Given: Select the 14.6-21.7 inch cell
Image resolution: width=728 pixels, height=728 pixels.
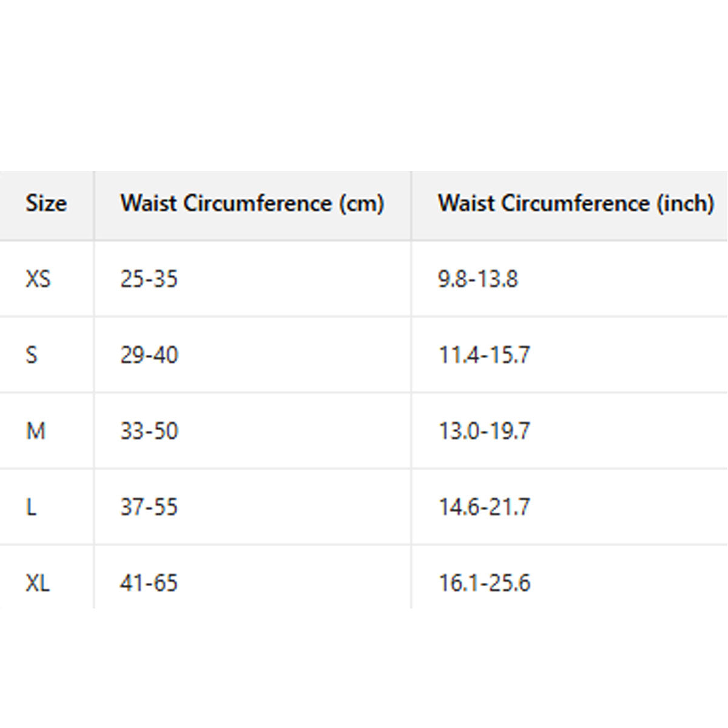Looking at the screenshot, I should 484,507.
